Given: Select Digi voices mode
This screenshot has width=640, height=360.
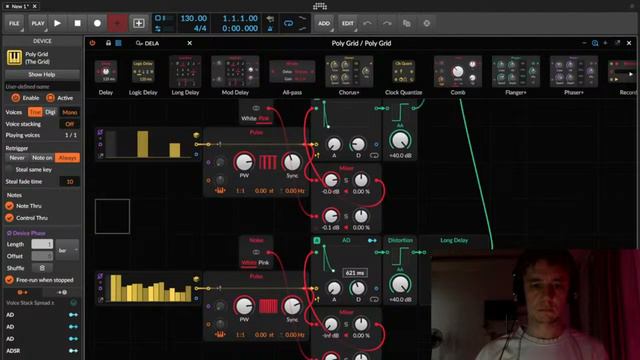Looking at the screenshot, I should (50, 112).
